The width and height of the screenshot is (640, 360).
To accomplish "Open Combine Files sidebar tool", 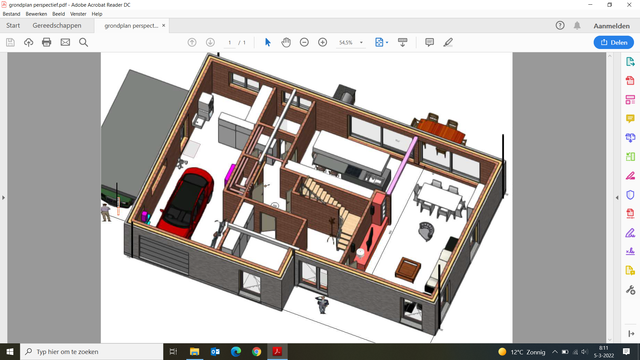I will tap(630, 138).
